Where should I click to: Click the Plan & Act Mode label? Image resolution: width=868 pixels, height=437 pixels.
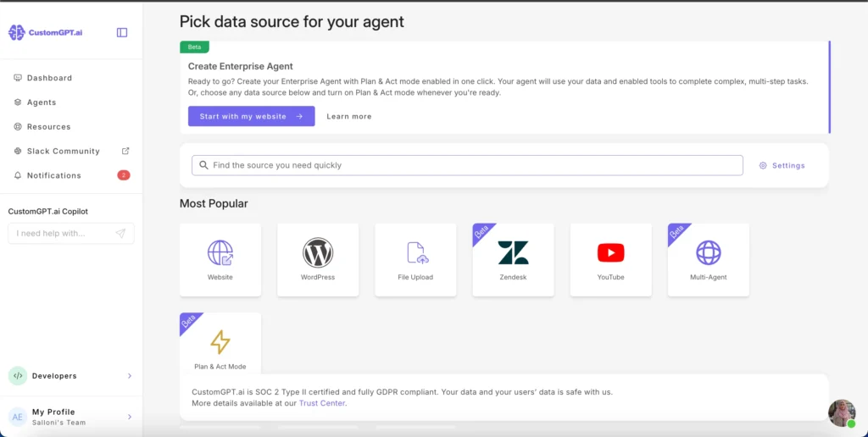220,367
